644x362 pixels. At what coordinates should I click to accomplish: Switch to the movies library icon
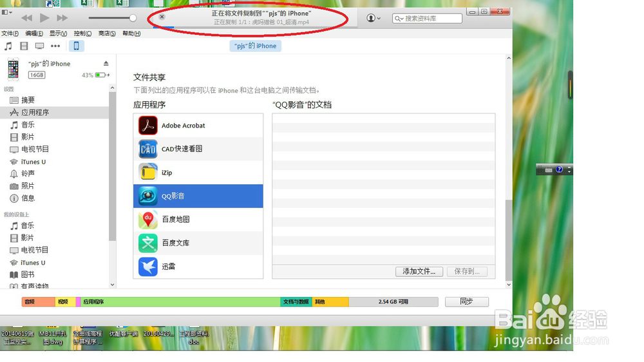point(24,46)
